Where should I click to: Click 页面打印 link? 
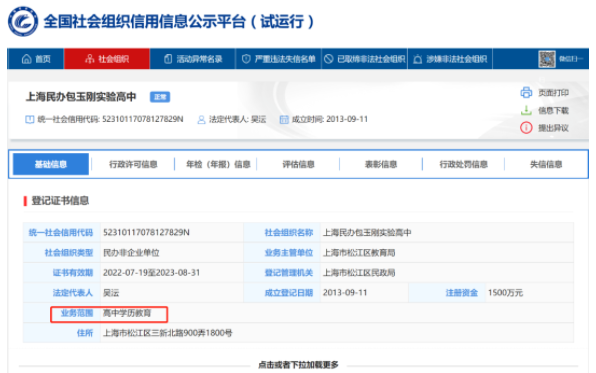pyautogui.click(x=553, y=93)
